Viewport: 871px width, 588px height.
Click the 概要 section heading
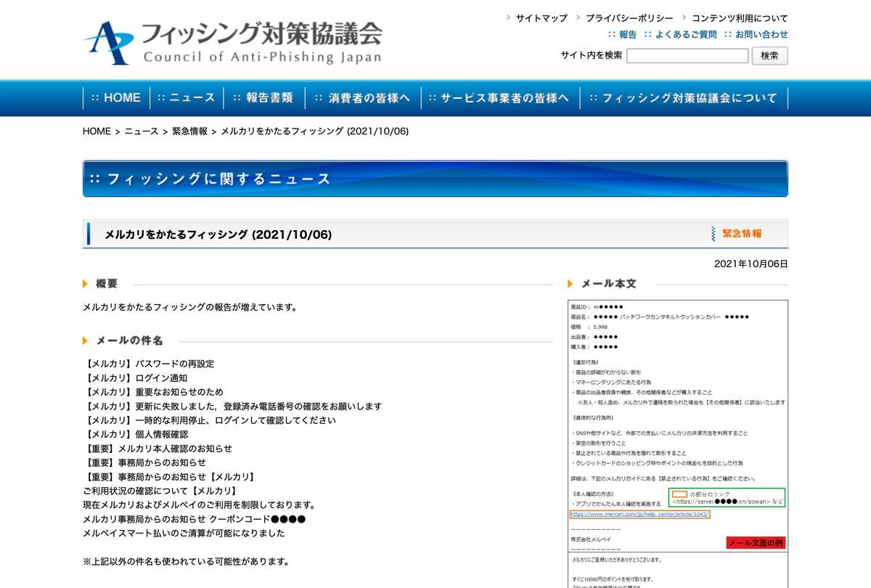click(107, 284)
